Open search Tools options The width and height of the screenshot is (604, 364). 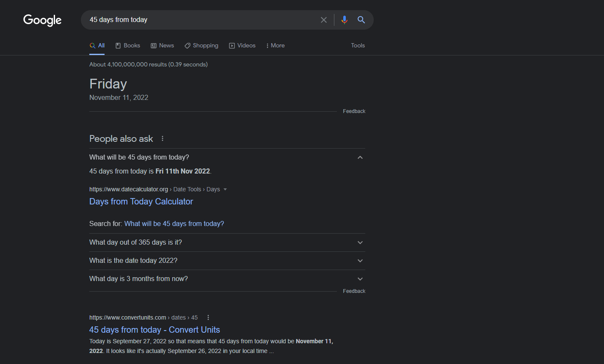coord(358,46)
